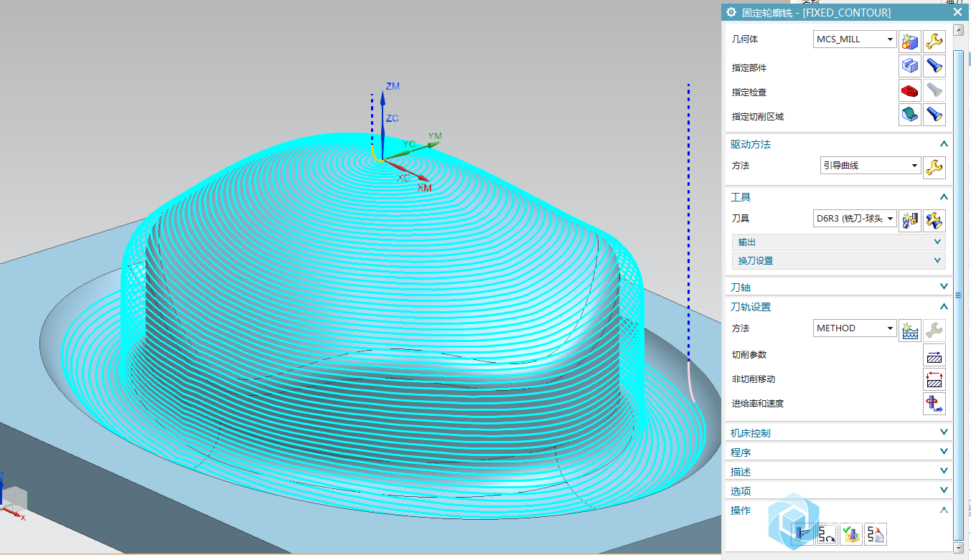Viewport: 971px width, 560px height.
Task: Click the new tool icon beside D6R3
Action: (910, 220)
